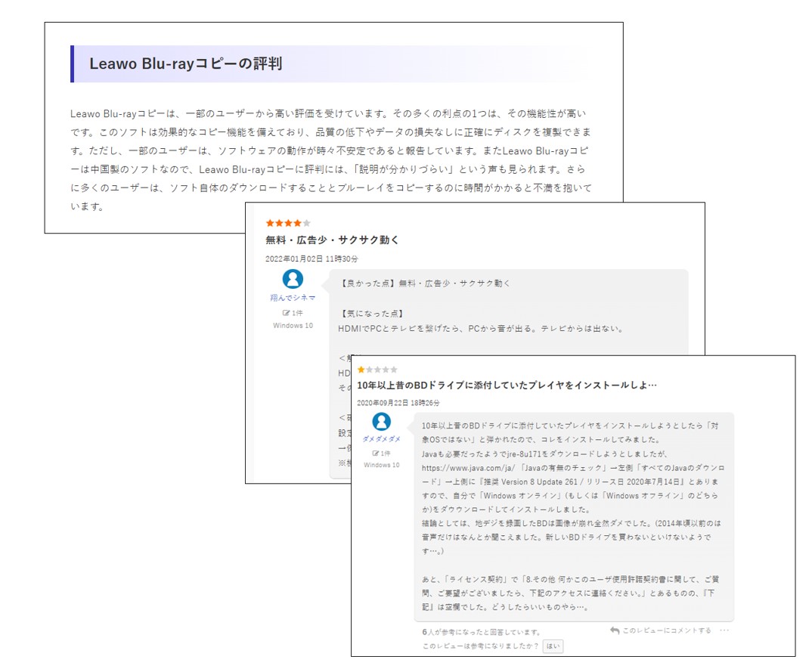Click the review title 無料・広告少・サクサク動く
Screen dimensions: 812x672
coord(332,240)
